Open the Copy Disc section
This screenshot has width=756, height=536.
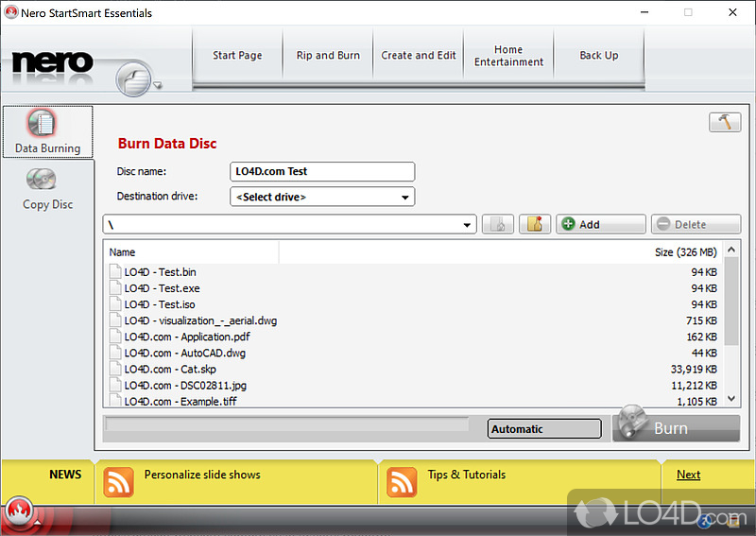pyautogui.click(x=47, y=189)
